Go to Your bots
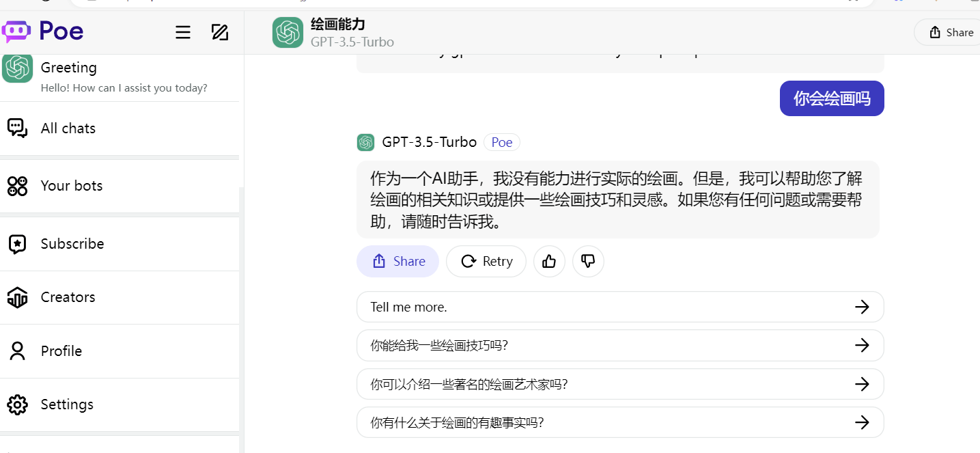 (x=120, y=186)
